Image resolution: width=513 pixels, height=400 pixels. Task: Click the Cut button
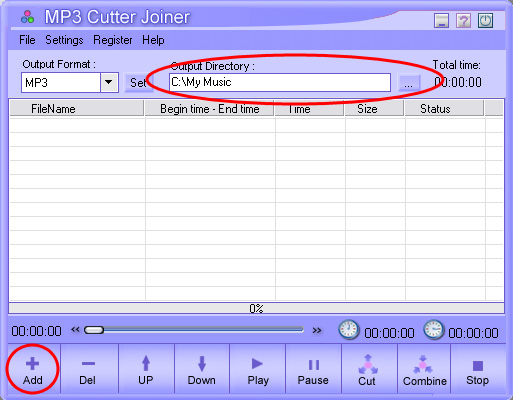pos(368,369)
